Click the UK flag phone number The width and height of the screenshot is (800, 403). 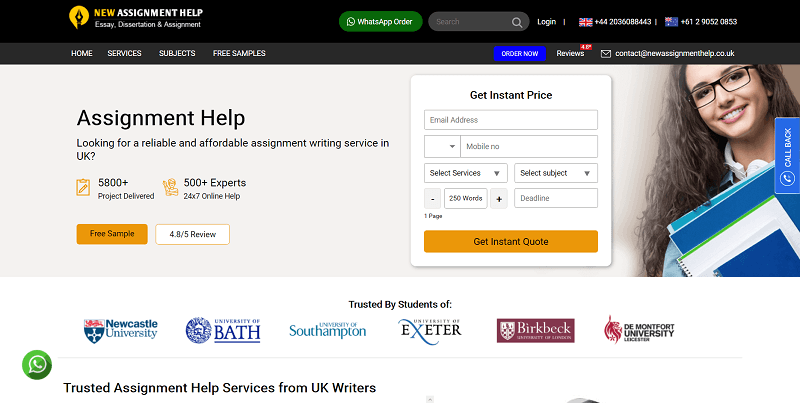pos(614,21)
